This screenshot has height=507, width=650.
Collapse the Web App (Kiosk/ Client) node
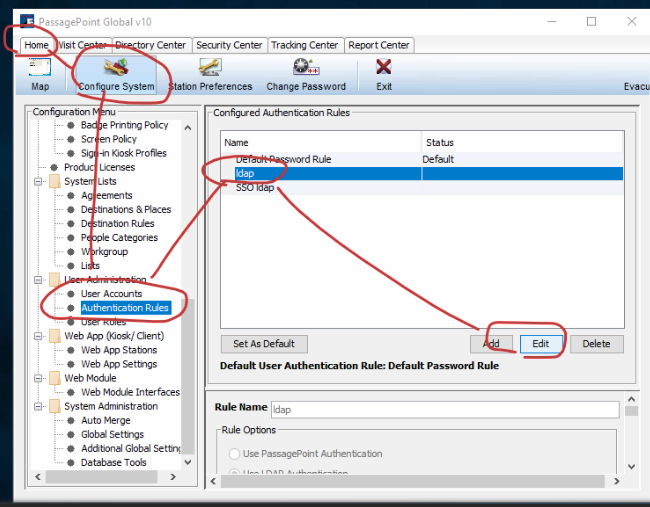(39, 336)
